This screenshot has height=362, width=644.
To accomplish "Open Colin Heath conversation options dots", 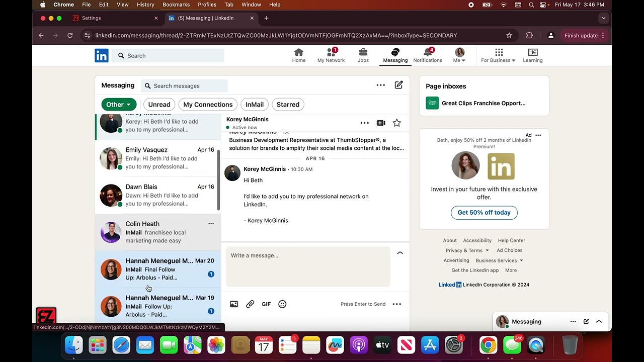I will pos(211,224).
